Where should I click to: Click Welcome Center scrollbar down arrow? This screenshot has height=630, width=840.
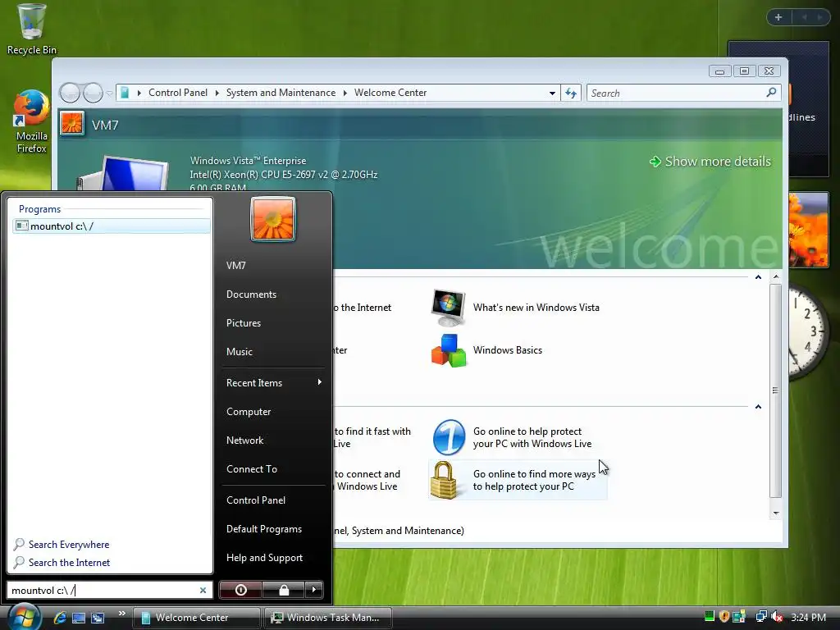pos(776,514)
